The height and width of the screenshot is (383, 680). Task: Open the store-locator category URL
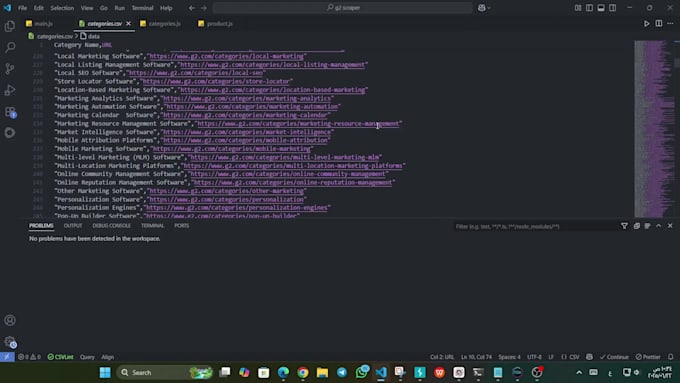point(216,81)
